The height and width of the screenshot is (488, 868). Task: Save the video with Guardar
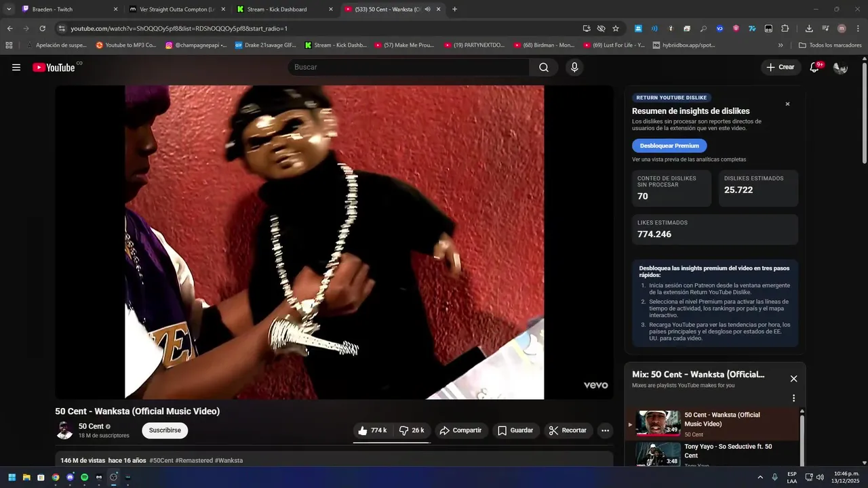(515, 430)
